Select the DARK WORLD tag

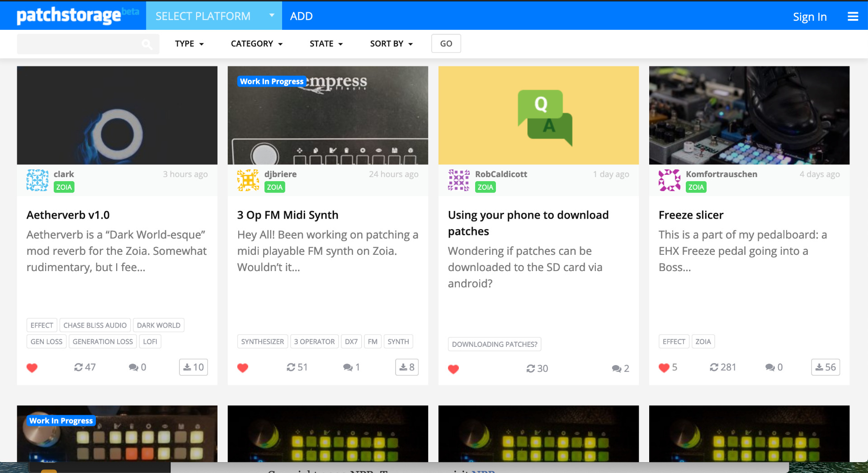click(158, 325)
